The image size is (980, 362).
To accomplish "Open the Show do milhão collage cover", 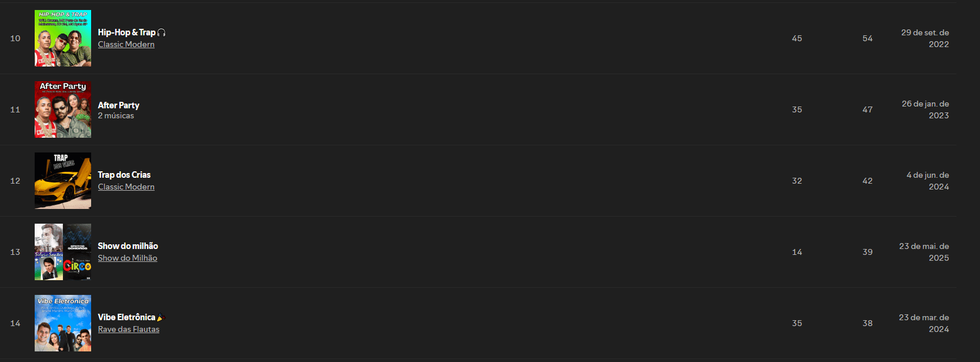I will [63, 252].
